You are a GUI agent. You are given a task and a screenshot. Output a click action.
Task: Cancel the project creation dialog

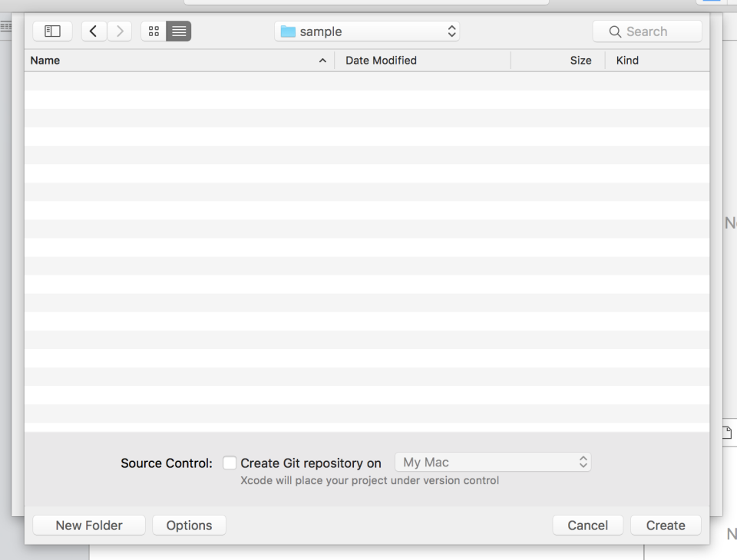(x=587, y=525)
